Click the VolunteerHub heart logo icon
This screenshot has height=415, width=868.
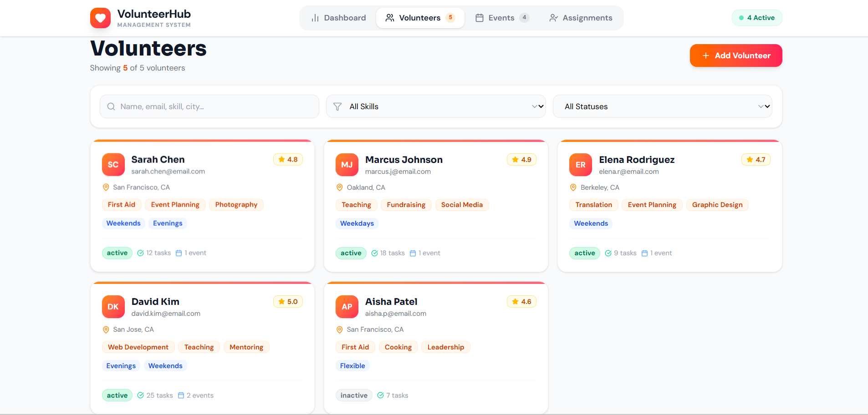pyautogui.click(x=100, y=18)
